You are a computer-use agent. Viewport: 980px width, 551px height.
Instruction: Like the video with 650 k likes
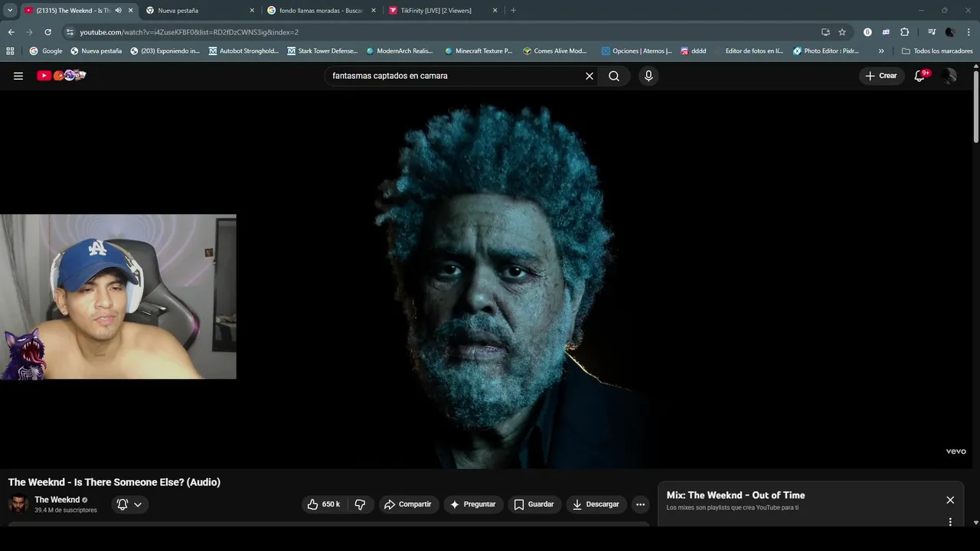point(324,504)
